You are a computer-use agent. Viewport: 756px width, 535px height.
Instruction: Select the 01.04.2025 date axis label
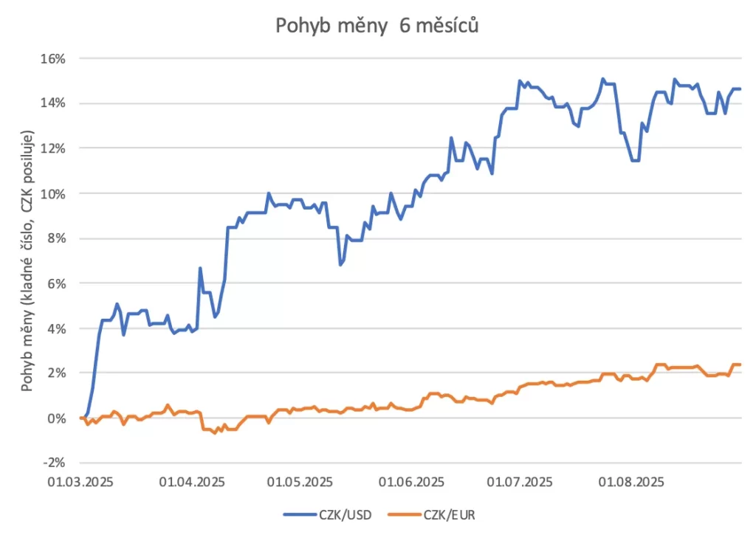192,482
